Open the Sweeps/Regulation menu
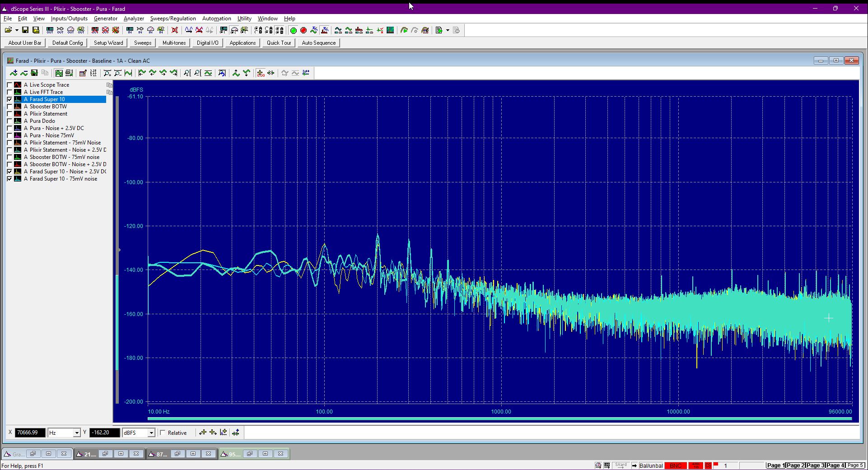The image size is (868, 470). coord(173,19)
